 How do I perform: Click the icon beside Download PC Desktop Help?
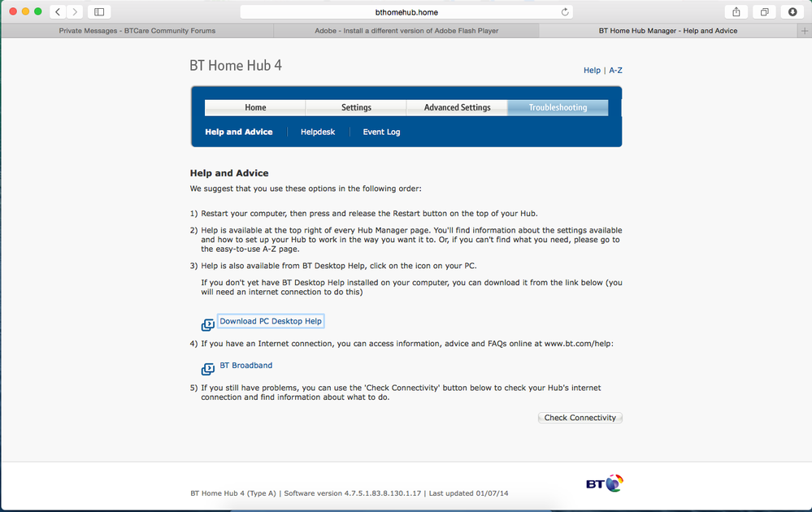point(207,324)
